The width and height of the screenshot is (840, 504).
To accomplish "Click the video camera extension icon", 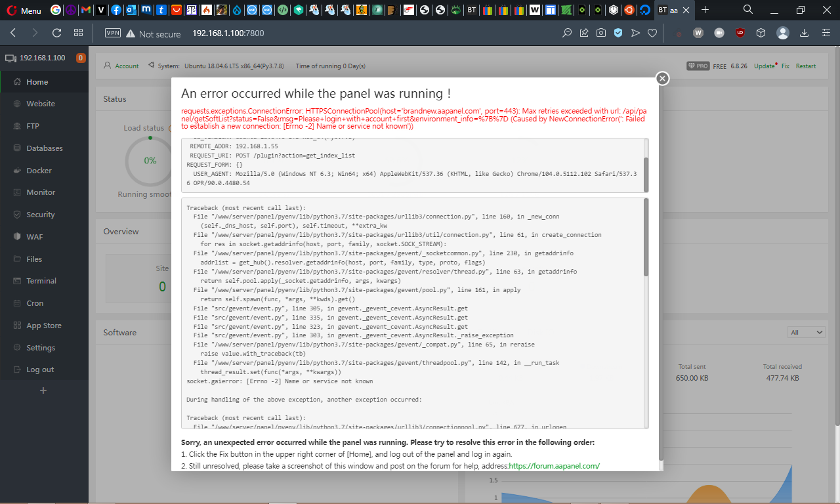I will (719, 33).
